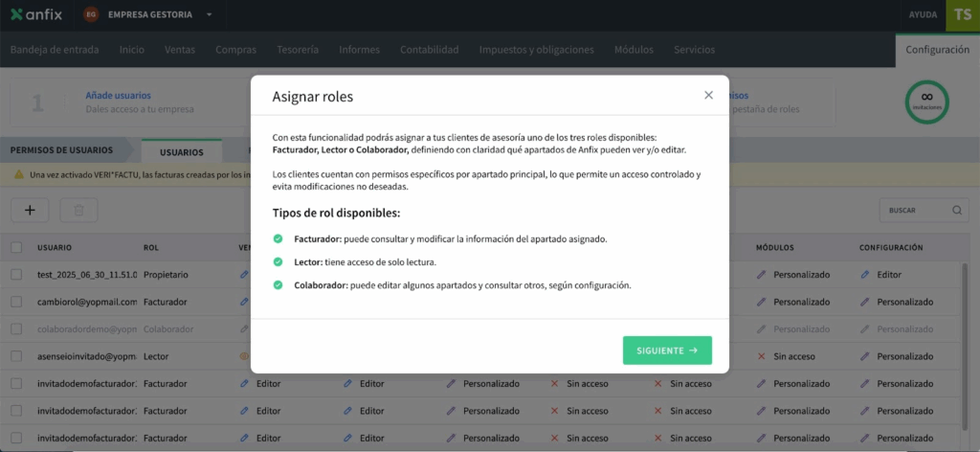Click the Siguiente button

click(x=666, y=350)
